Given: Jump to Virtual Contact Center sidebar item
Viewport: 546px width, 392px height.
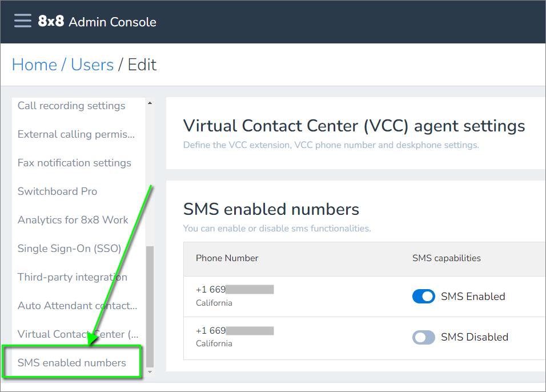Looking at the screenshot, I should (x=78, y=334).
